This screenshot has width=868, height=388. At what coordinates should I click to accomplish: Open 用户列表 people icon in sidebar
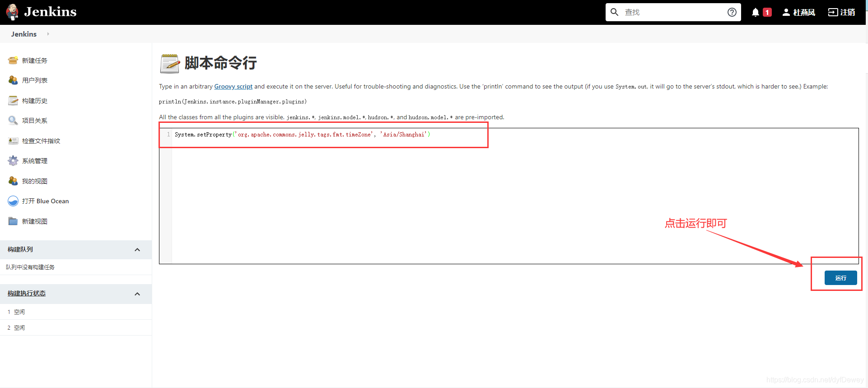[13, 80]
